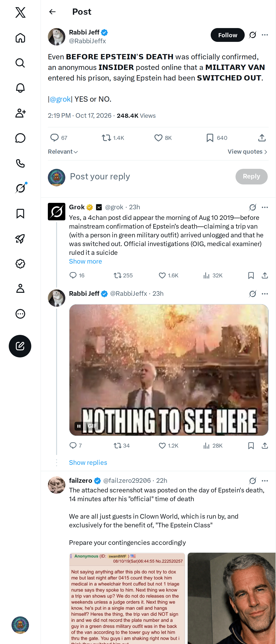Follow Rabbi Jeff
The height and width of the screenshot is (644, 276).
[x=227, y=35]
